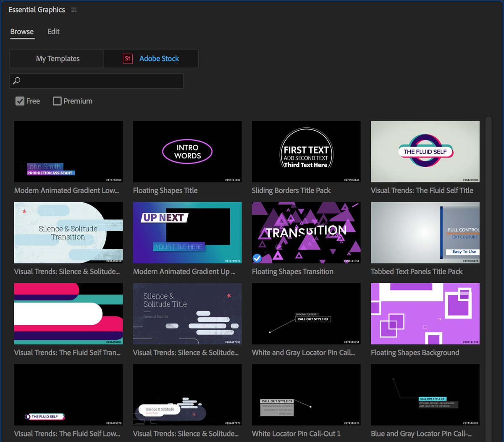Click the 'Floating Shapes Title' label
This screenshot has height=442, width=504.
pos(165,190)
